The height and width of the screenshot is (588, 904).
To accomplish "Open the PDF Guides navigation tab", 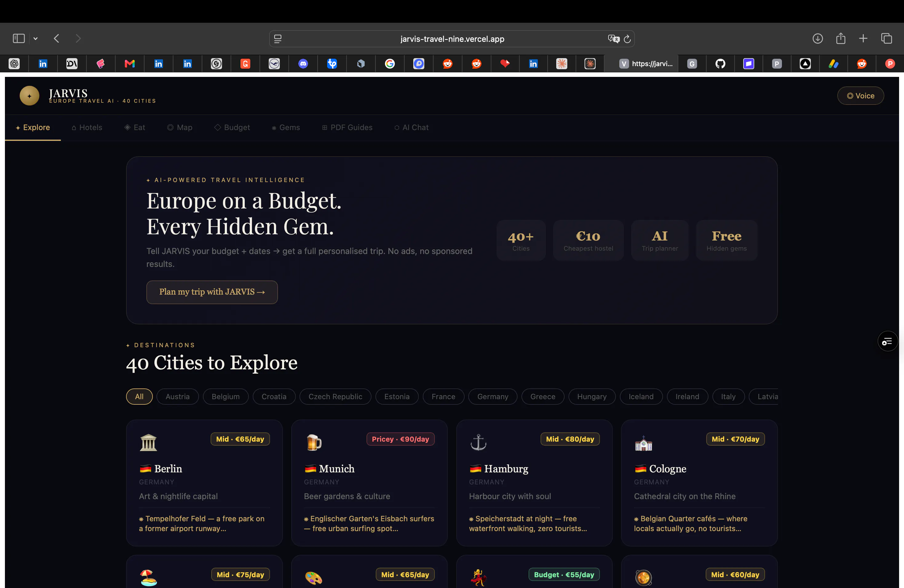I will pos(347,127).
